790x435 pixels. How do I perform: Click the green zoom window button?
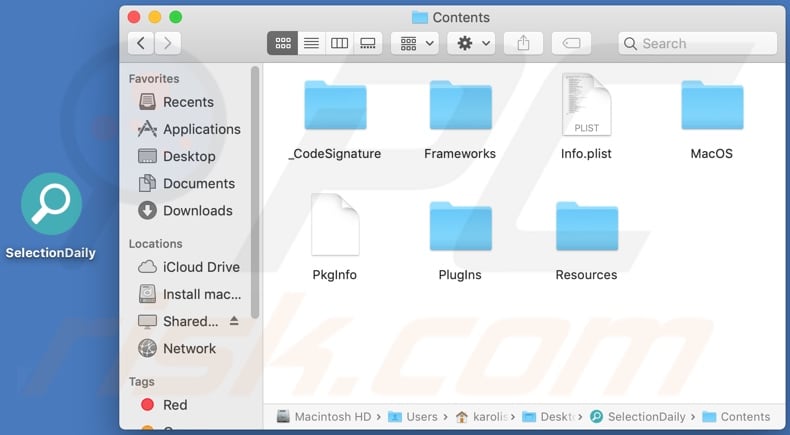(175, 17)
